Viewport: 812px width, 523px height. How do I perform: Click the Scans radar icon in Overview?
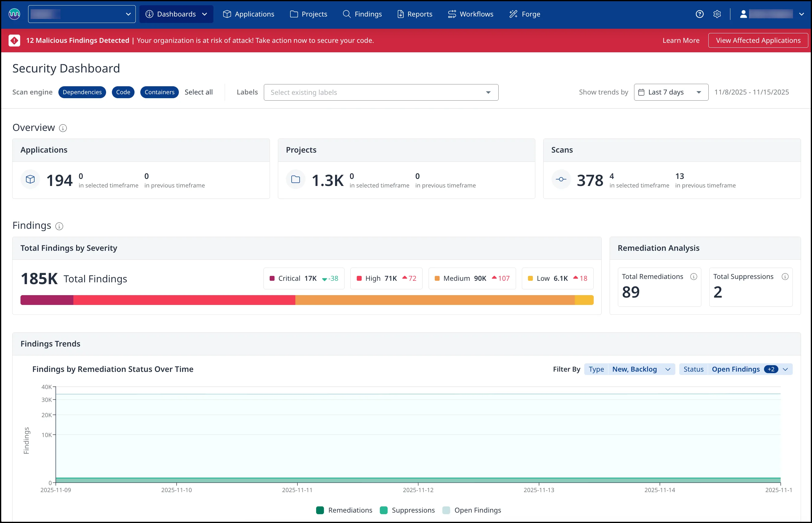click(561, 179)
